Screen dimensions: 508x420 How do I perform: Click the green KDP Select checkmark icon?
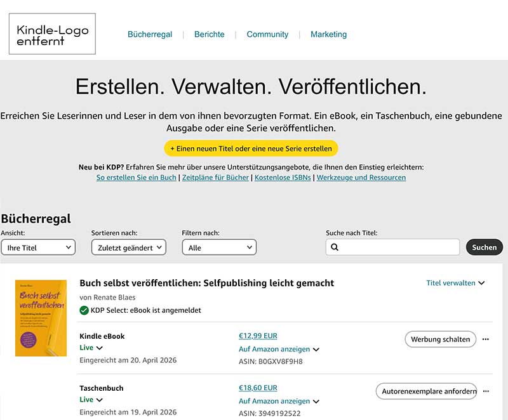click(x=84, y=311)
